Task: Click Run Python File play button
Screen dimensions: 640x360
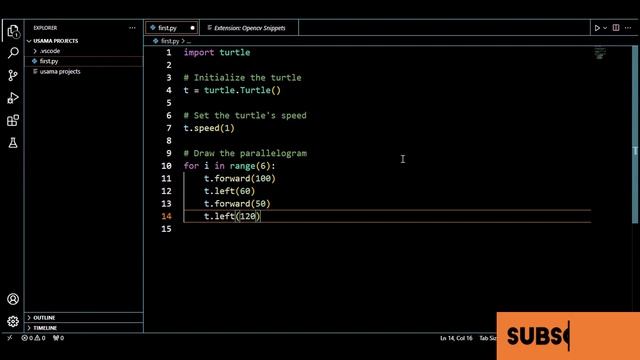Action: click(x=597, y=28)
